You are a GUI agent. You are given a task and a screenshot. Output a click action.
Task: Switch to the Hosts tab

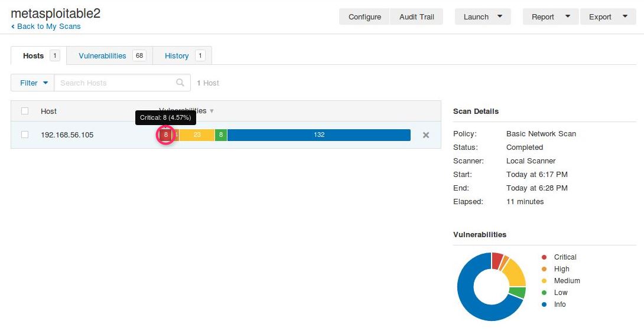(x=38, y=55)
